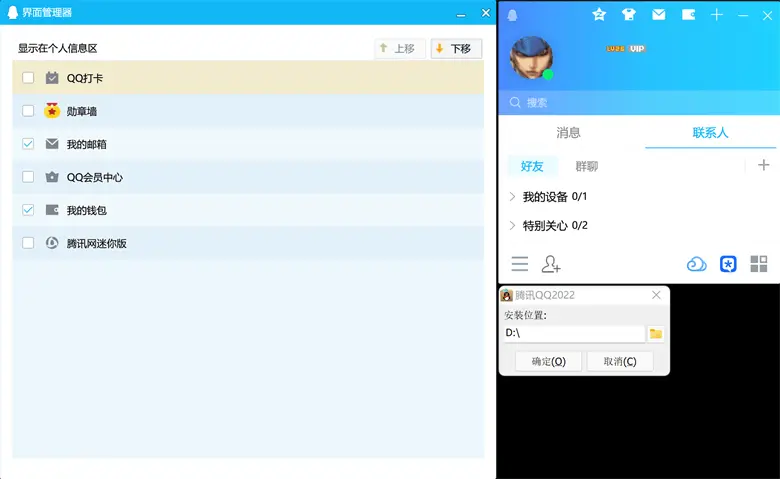Screen dimensions: 780x479
Task: Check the QQ打卡 checkbox
Action: pyautogui.click(x=28, y=78)
